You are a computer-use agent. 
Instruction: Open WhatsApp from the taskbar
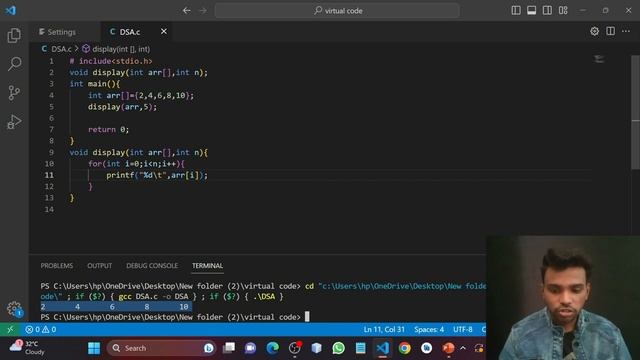338,348
